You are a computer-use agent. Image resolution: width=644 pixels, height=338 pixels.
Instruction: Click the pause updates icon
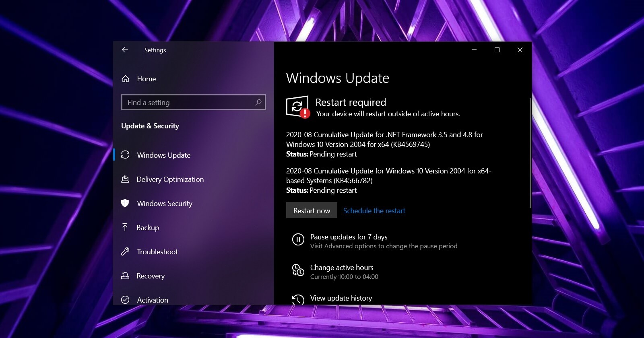tap(298, 240)
